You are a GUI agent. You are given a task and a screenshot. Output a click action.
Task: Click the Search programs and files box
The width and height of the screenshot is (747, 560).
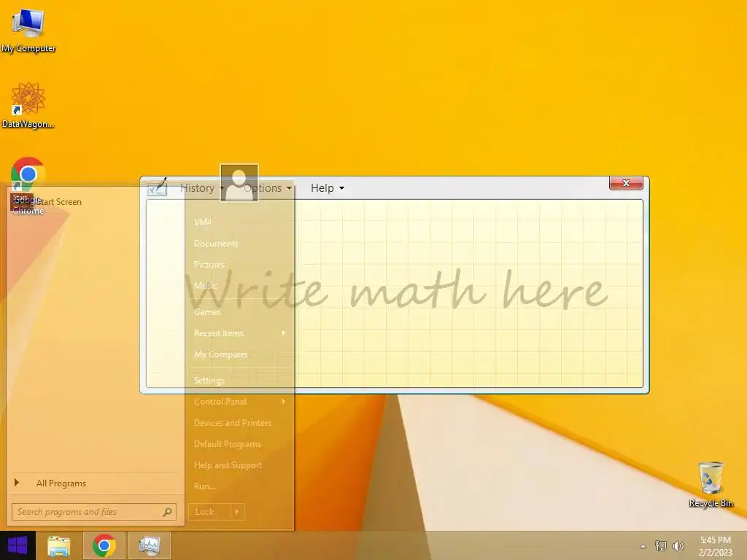click(x=94, y=512)
